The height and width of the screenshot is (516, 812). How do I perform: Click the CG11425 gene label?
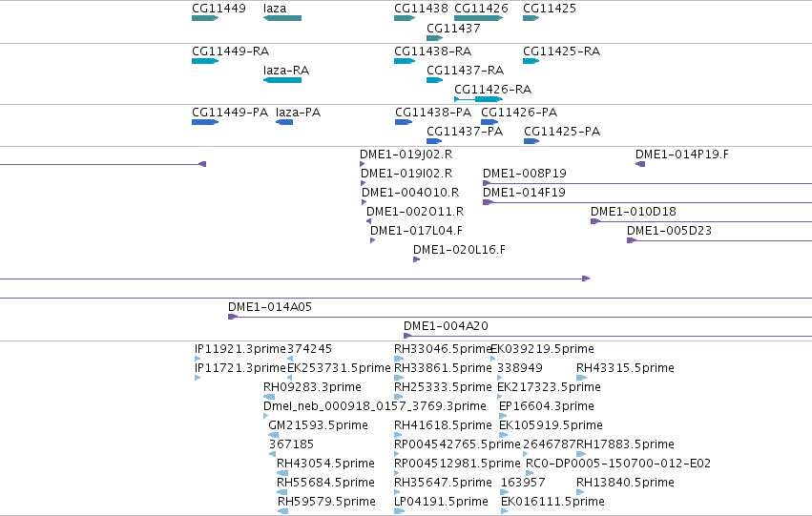click(550, 9)
